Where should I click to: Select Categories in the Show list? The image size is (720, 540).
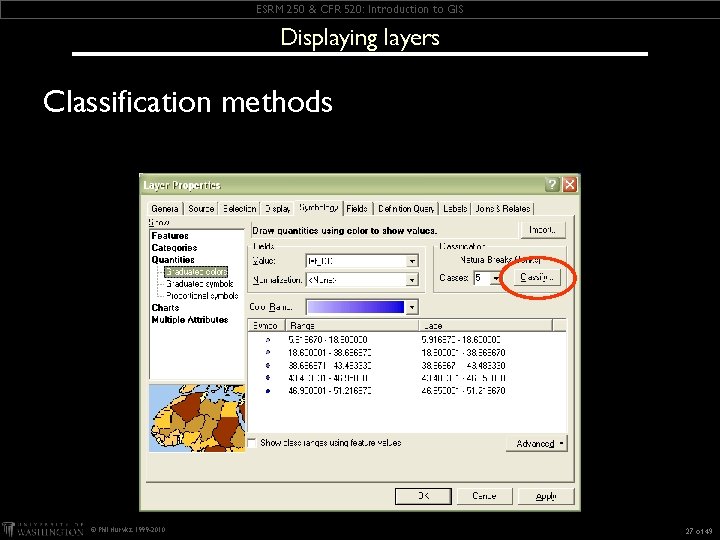coord(174,248)
